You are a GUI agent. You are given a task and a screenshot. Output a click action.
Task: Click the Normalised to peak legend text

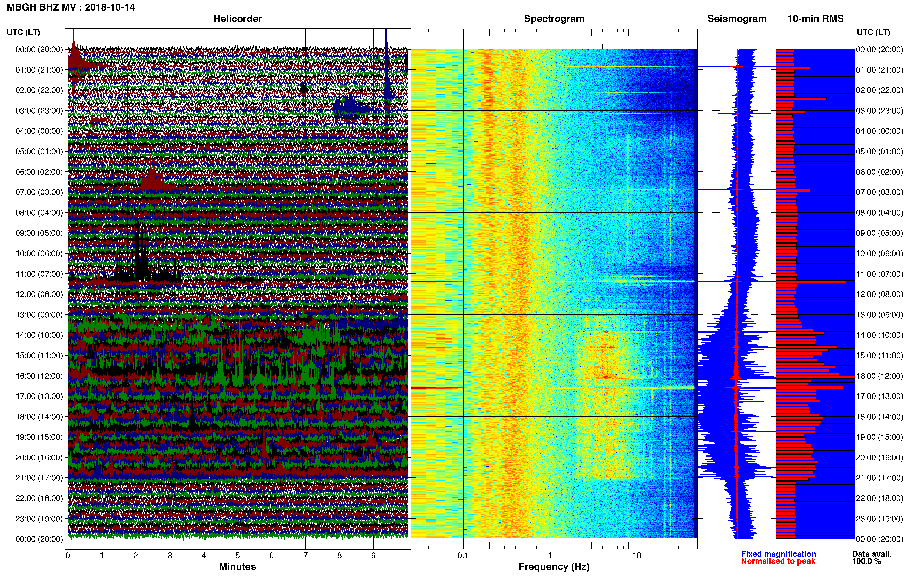(778, 561)
